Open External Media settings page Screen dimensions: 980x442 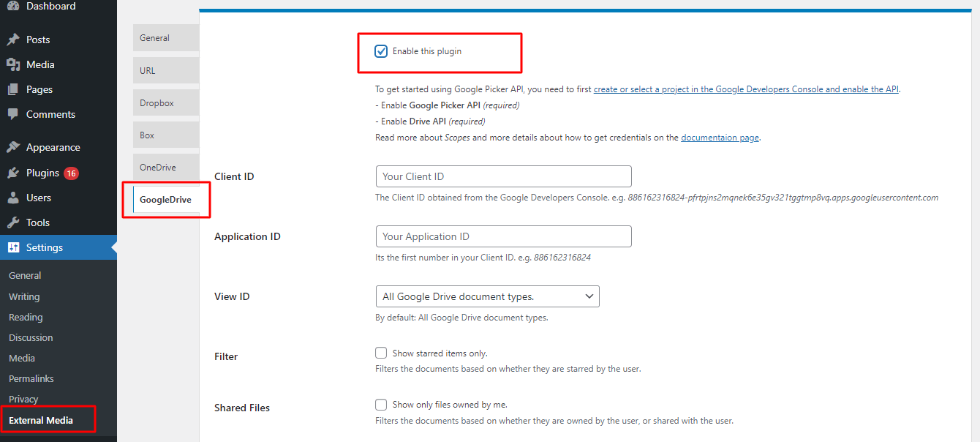(x=41, y=421)
